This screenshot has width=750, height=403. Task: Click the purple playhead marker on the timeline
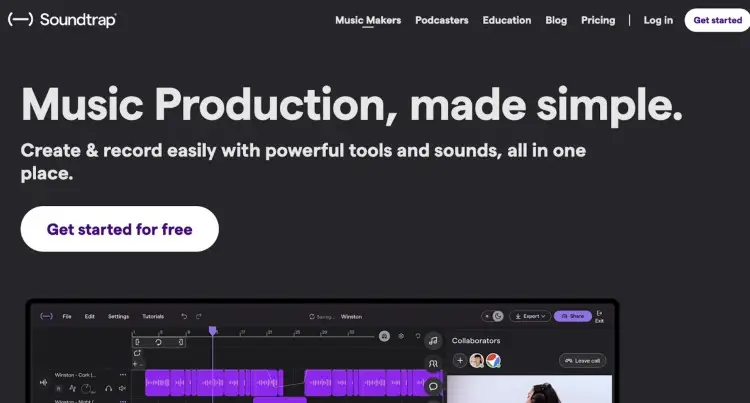pyautogui.click(x=212, y=331)
